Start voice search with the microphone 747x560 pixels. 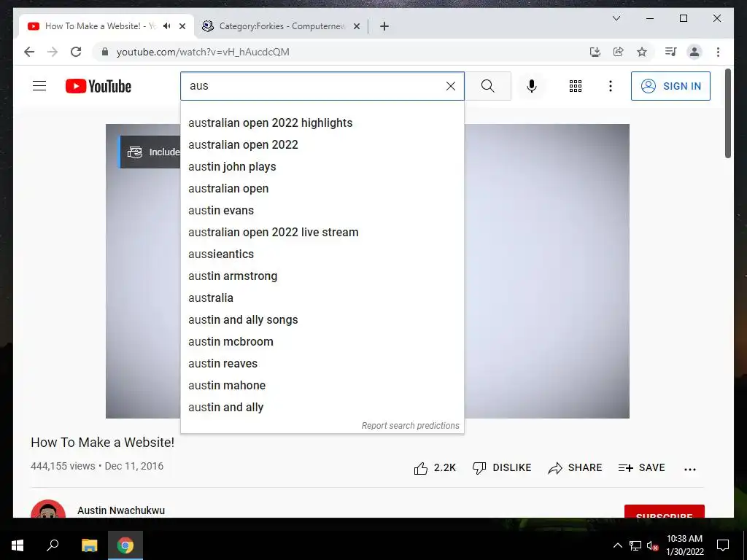(532, 86)
